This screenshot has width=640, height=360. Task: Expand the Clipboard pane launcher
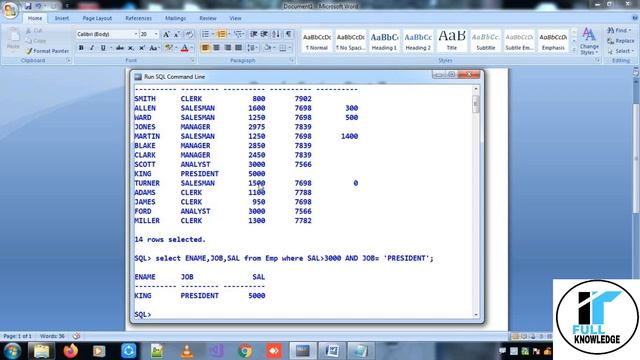coord(69,60)
